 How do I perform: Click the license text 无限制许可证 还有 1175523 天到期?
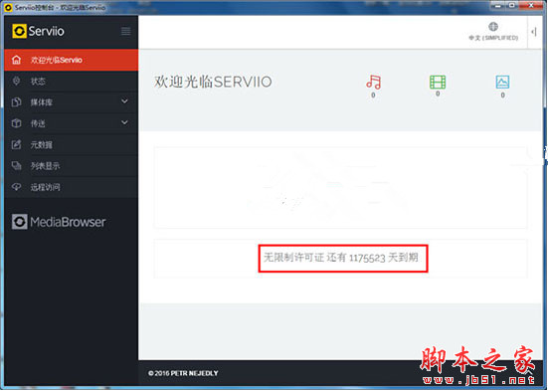pos(341,258)
